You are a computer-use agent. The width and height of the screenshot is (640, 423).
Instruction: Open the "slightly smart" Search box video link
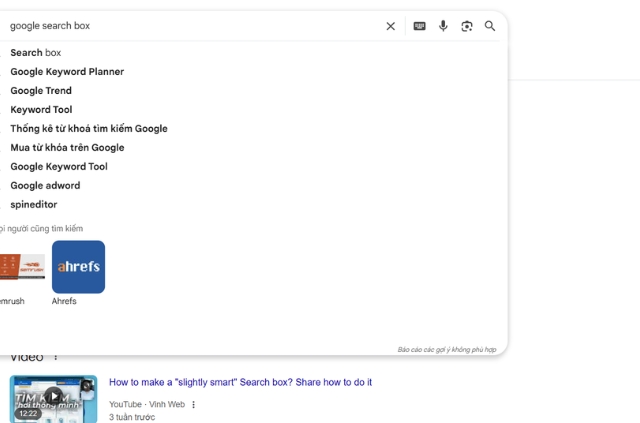(x=240, y=382)
